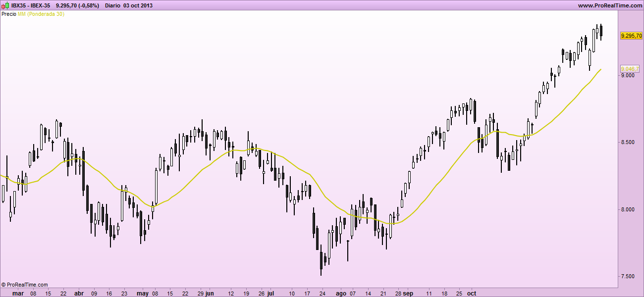Click the 24 date tick in July
This screenshot has height=297, width=644.
[322, 293]
